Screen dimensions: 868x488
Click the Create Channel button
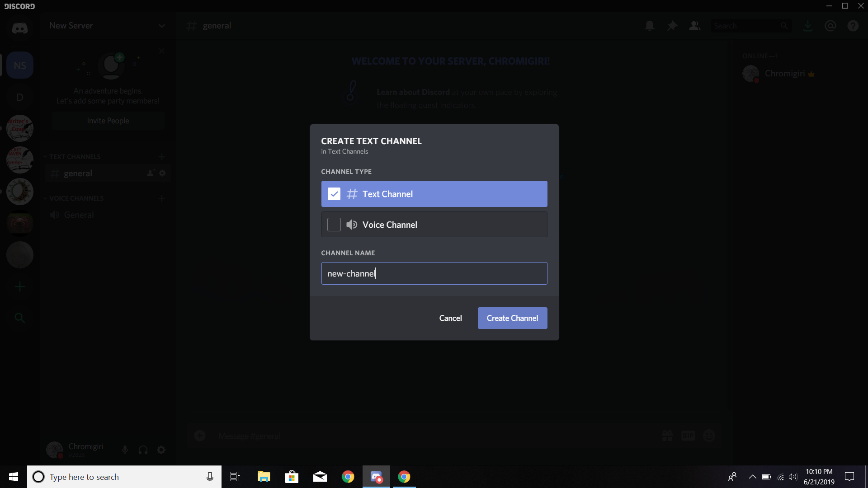512,318
